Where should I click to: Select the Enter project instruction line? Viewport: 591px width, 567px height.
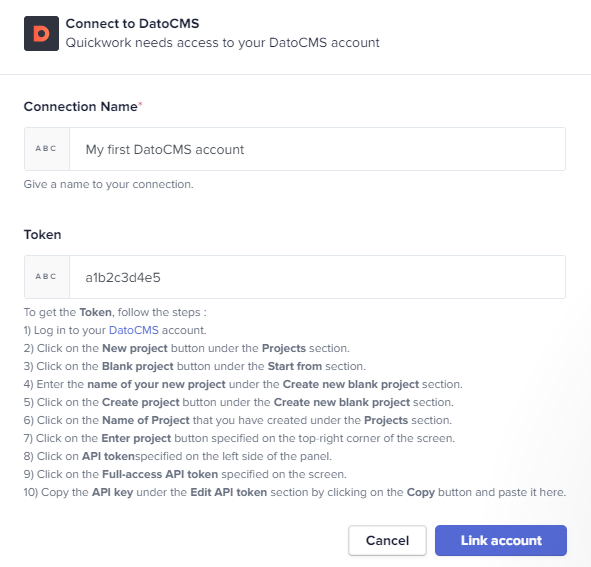click(x=239, y=438)
